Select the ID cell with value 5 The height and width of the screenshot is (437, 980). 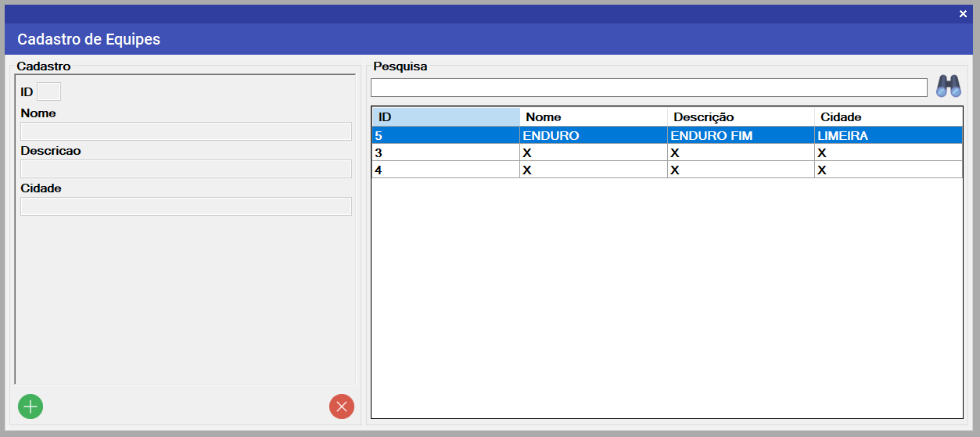click(445, 135)
